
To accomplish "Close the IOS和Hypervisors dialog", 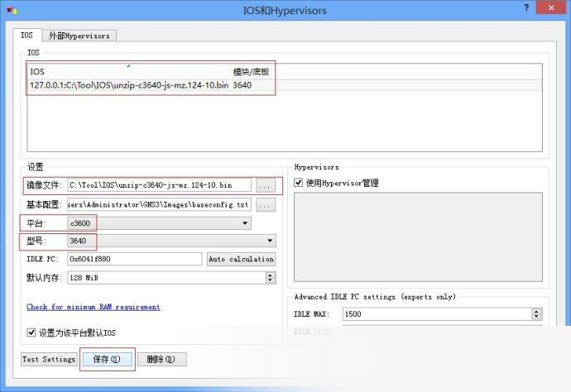I will point(551,7).
